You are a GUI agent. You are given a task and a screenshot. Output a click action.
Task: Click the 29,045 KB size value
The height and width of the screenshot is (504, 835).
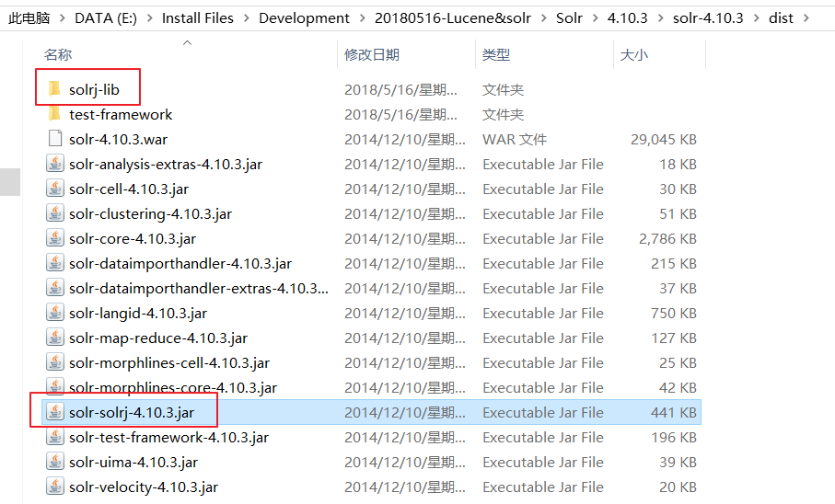coord(664,140)
